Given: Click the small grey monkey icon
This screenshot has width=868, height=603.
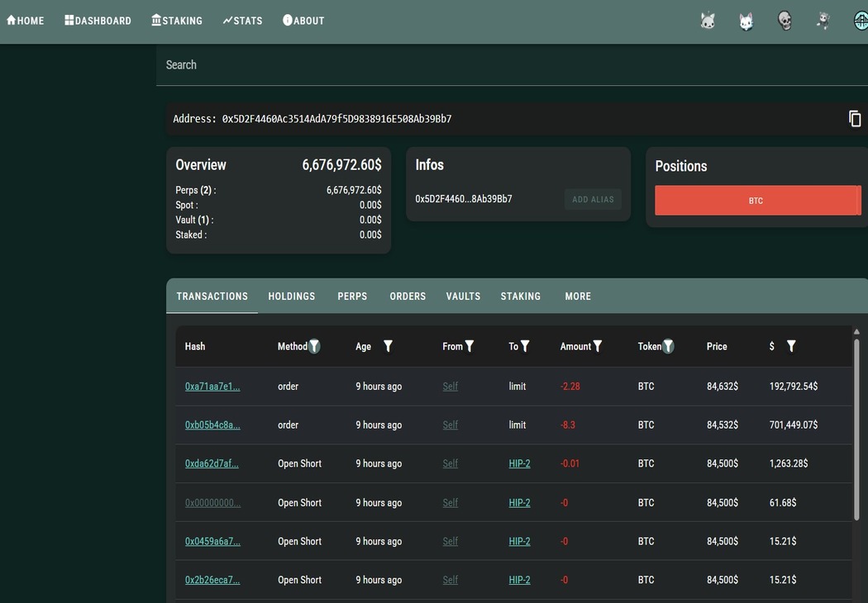Looking at the screenshot, I should (x=823, y=21).
